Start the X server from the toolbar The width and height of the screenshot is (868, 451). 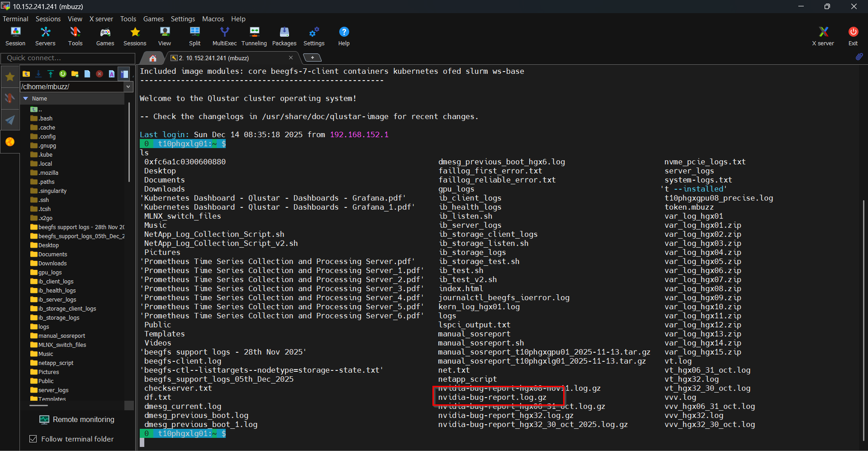tap(823, 36)
